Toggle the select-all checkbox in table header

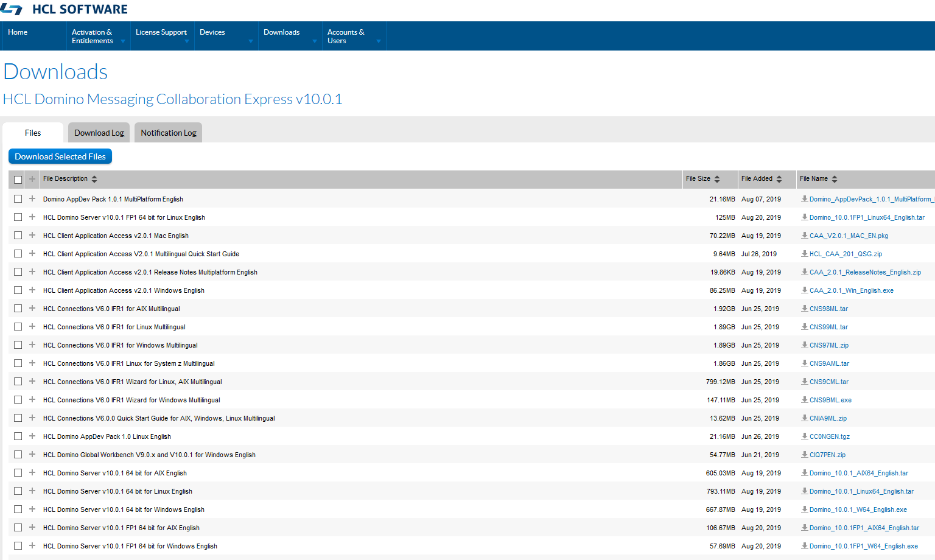[x=18, y=180]
